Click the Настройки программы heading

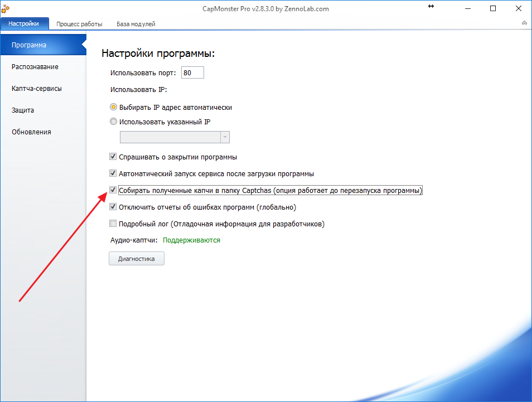(x=158, y=54)
